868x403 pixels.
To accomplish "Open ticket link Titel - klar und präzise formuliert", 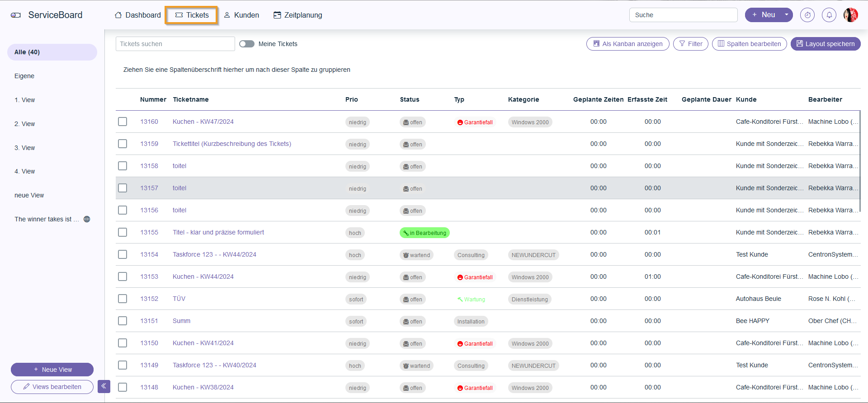I will [x=218, y=232].
